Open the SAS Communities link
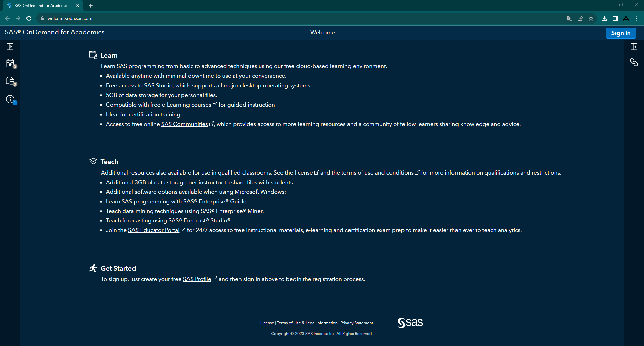The height and width of the screenshot is (346, 644). click(x=184, y=124)
